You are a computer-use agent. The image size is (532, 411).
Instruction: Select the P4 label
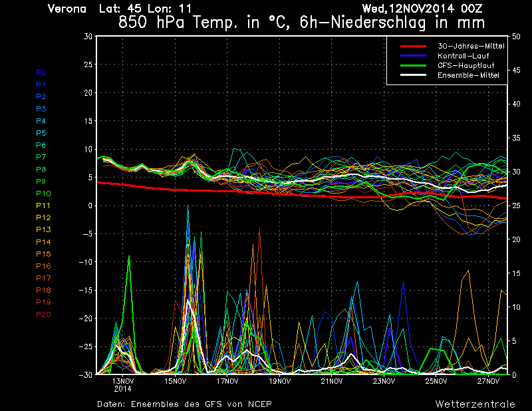pyautogui.click(x=41, y=121)
